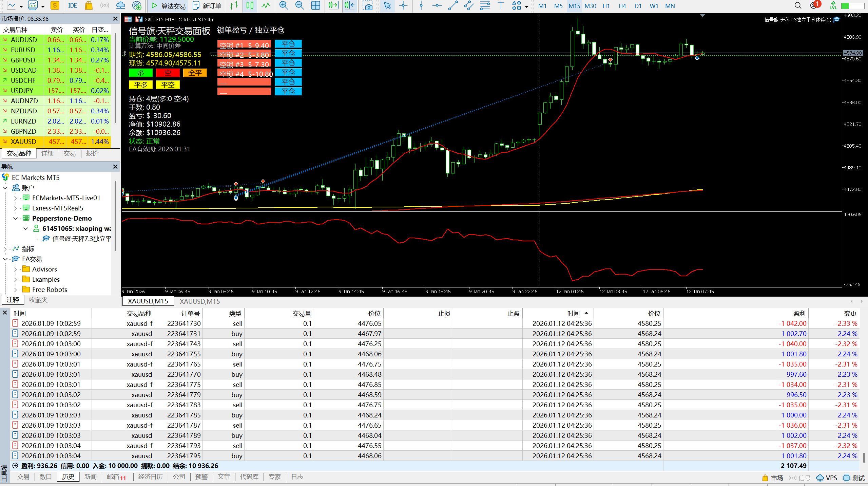Take a chart screenshot with camera icon
This screenshot has width=868, height=486.
click(367, 5)
